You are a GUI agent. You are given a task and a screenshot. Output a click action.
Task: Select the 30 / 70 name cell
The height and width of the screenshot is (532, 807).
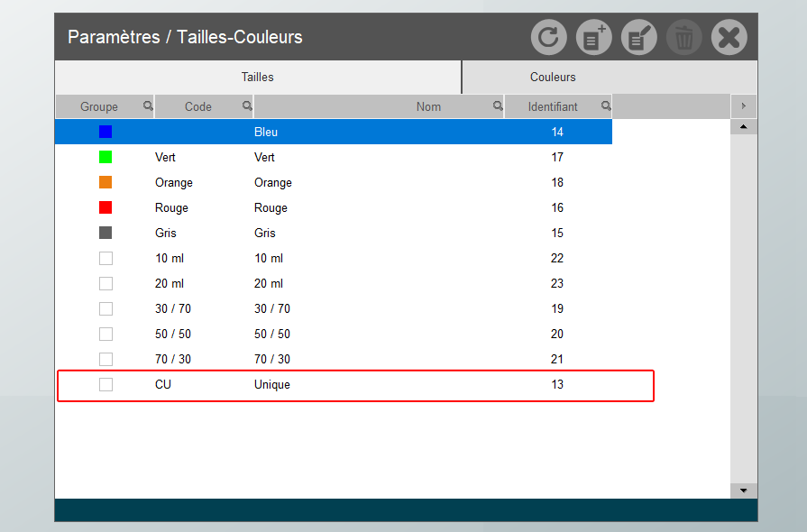pos(272,308)
